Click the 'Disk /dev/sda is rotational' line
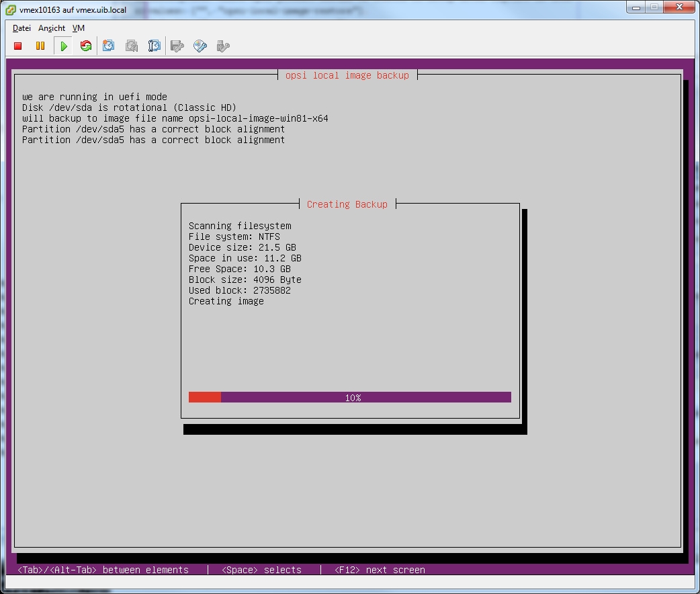700x594 pixels. pyautogui.click(x=129, y=108)
